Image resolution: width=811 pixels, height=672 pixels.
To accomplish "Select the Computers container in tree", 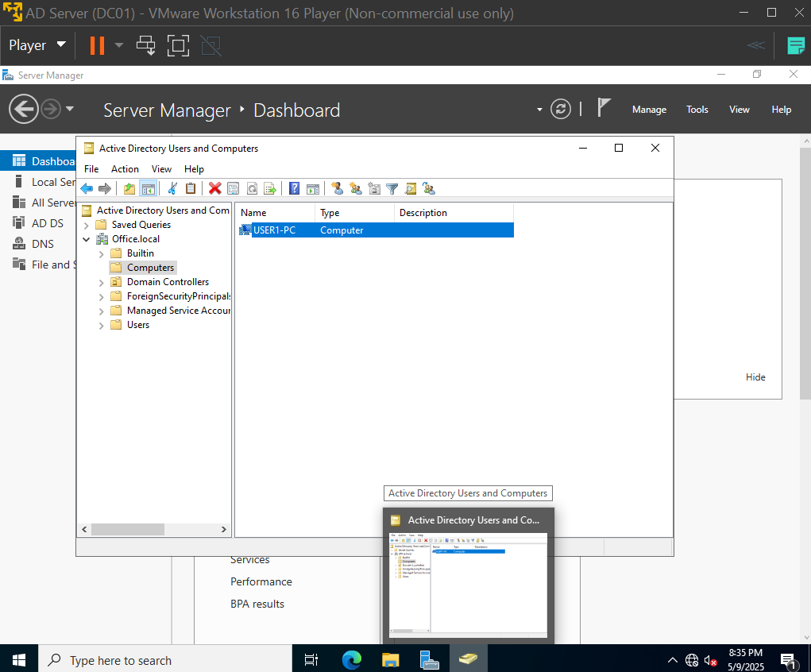I will tap(150, 268).
